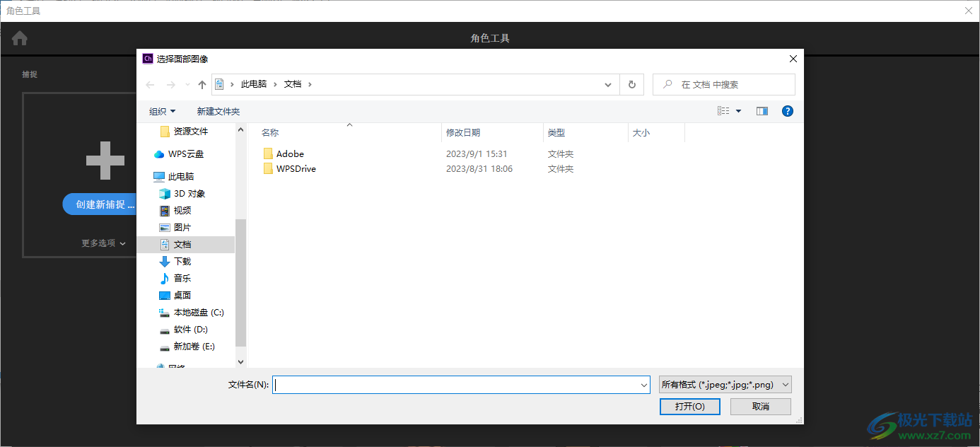Image resolution: width=980 pixels, height=447 pixels.
Task: Click 文档 in the address breadcrumb
Action: pos(293,84)
